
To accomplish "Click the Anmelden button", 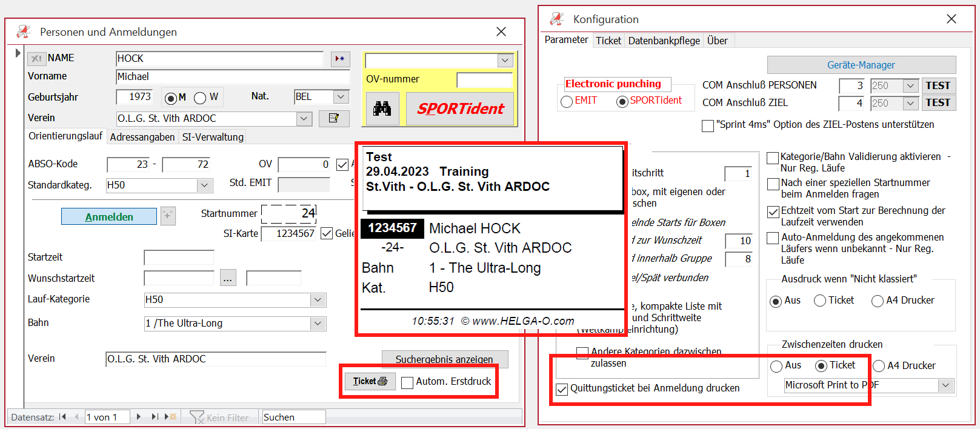I will pyautogui.click(x=109, y=216).
